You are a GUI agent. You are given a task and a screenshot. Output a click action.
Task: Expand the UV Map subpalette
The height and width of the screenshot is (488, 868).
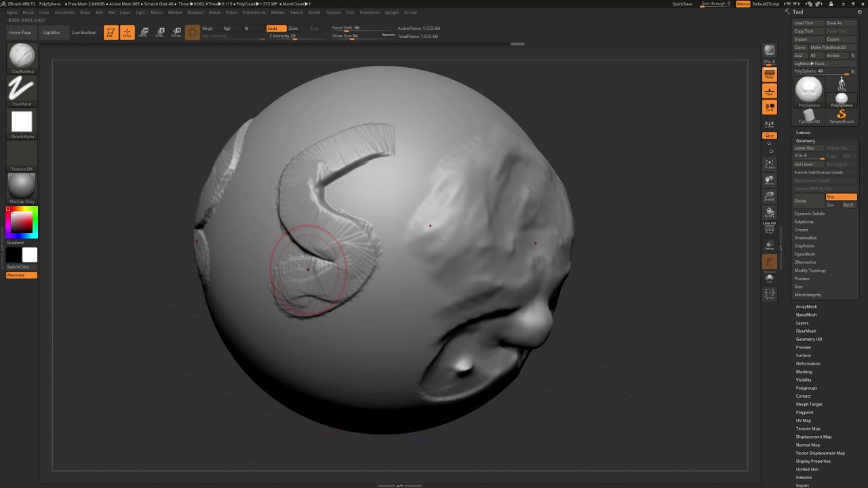(803, 421)
